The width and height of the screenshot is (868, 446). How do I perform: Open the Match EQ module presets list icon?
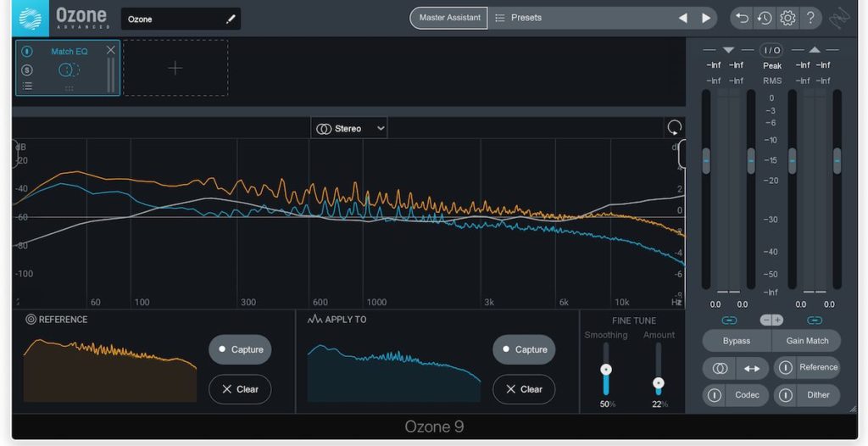[27, 86]
